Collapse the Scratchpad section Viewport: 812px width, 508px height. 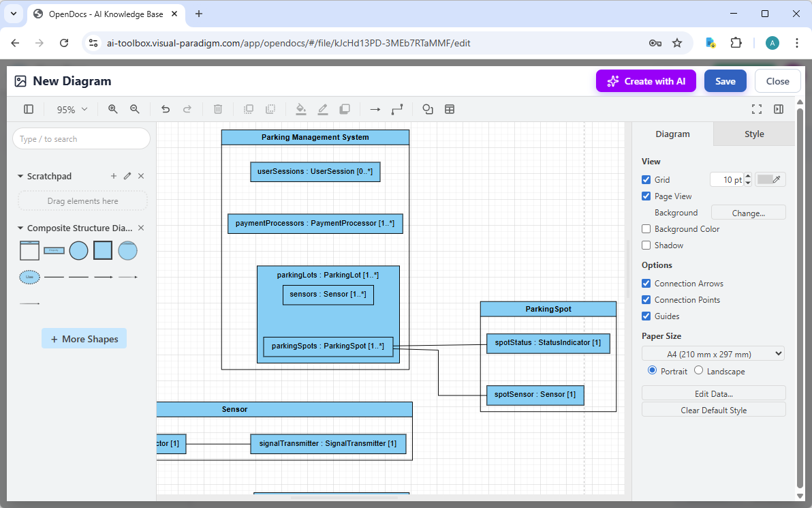(20, 175)
